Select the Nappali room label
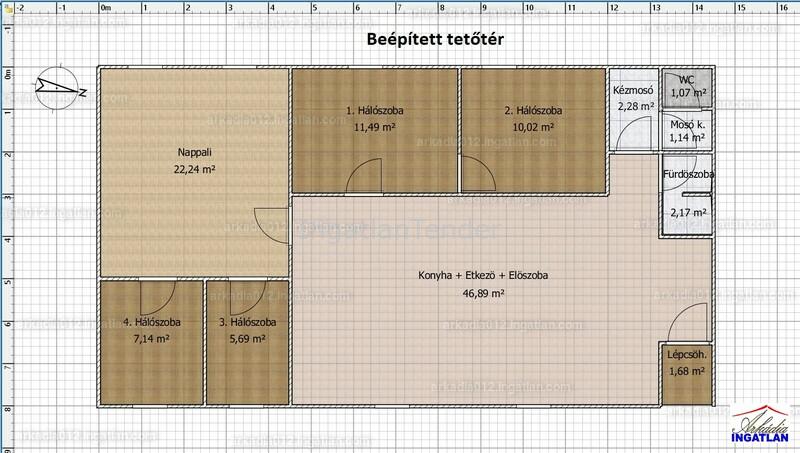The width and height of the screenshot is (800, 453). point(193,153)
